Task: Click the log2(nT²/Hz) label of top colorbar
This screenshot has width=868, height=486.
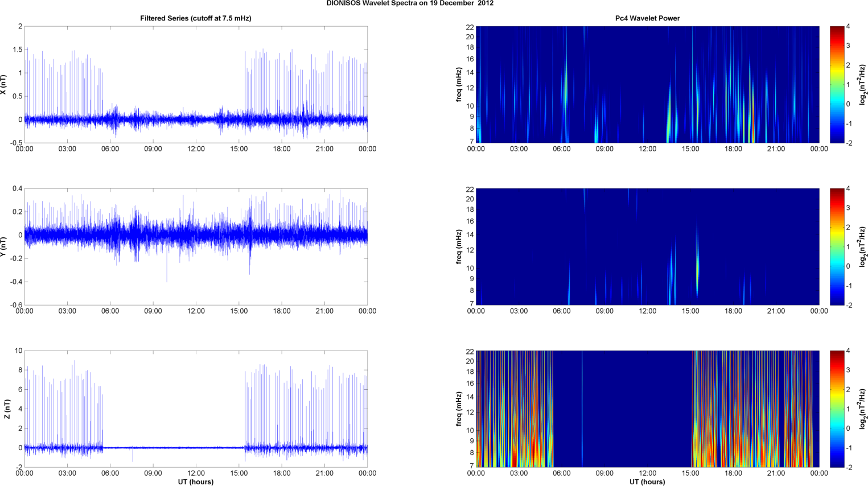Action: pyautogui.click(x=863, y=85)
